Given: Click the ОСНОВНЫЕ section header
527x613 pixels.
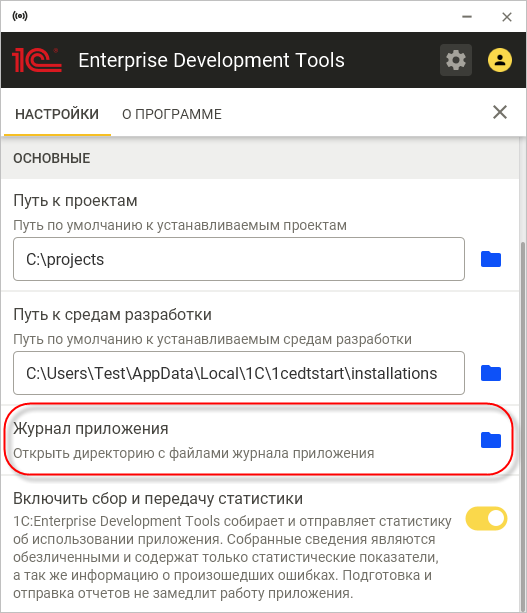Looking at the screenshot, I should [x=52, y=158].
